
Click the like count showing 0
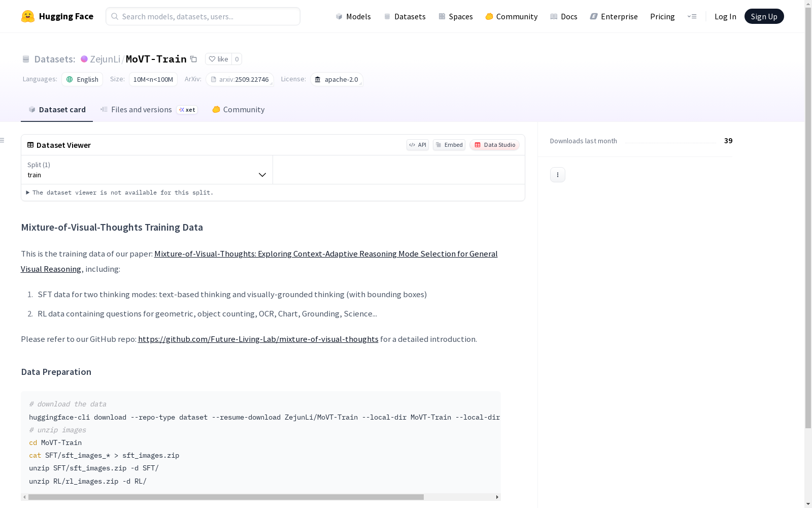[x=236, y=59]
